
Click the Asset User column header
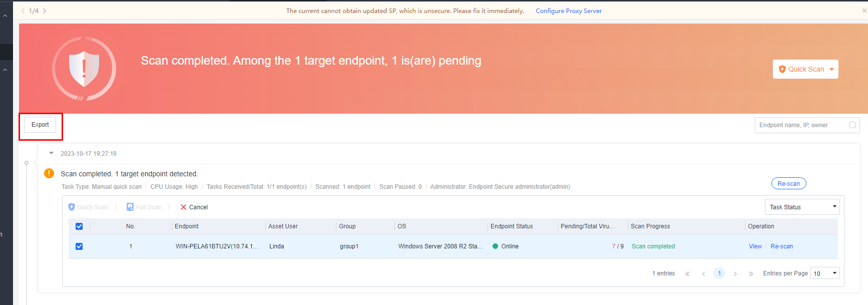(x=283, y=226)
